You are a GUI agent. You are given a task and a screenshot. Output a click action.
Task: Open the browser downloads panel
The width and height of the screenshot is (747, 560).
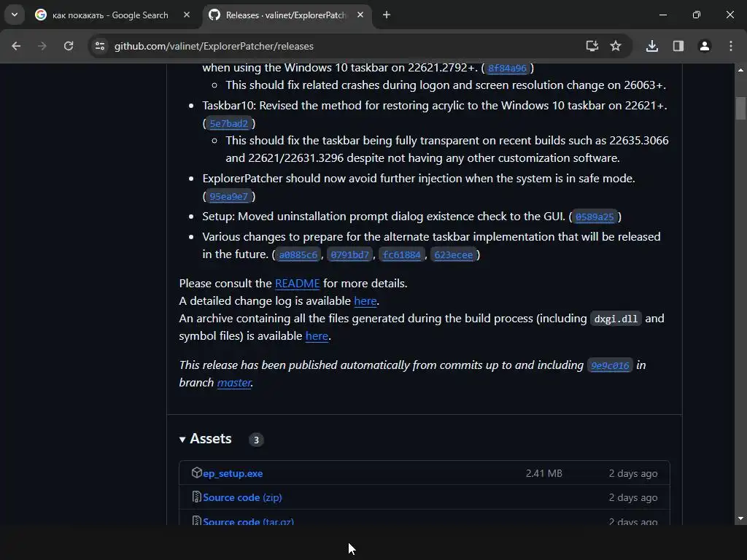click(651, 46)
